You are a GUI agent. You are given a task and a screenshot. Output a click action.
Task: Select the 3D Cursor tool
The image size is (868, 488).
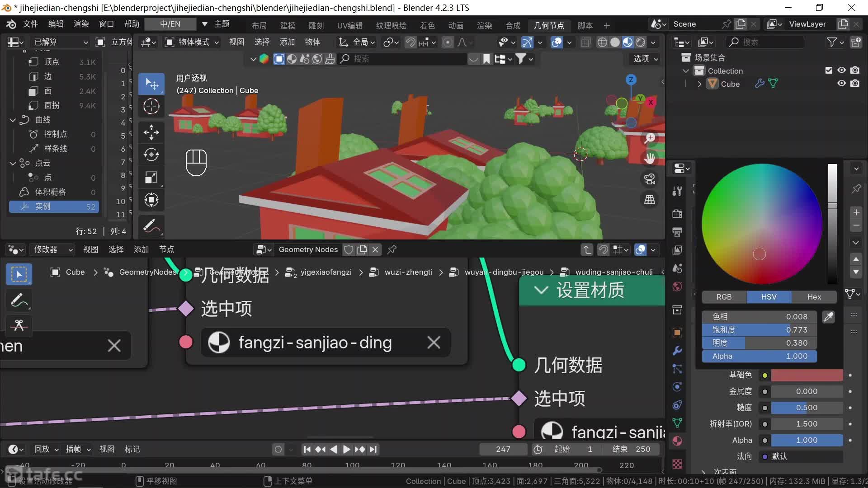coord(151,107)
